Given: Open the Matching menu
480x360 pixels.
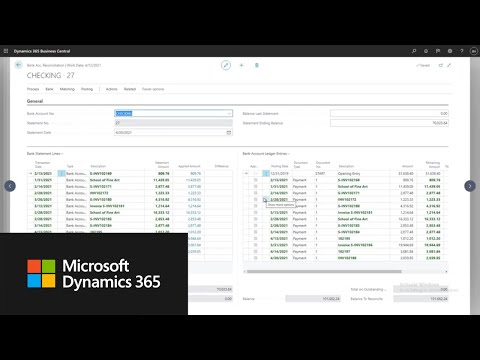Looking at the screenshot, I should click(67, 89).
